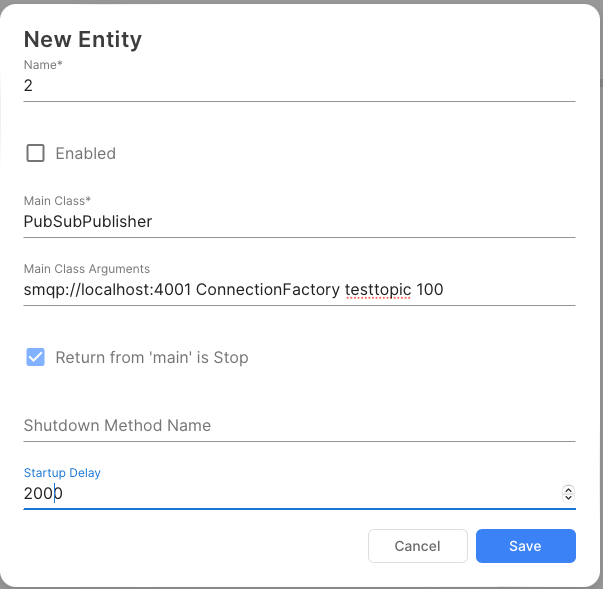Click the New Entity dialog title
The height and width of the screenshot is (589, 603).
pos(83,40)
